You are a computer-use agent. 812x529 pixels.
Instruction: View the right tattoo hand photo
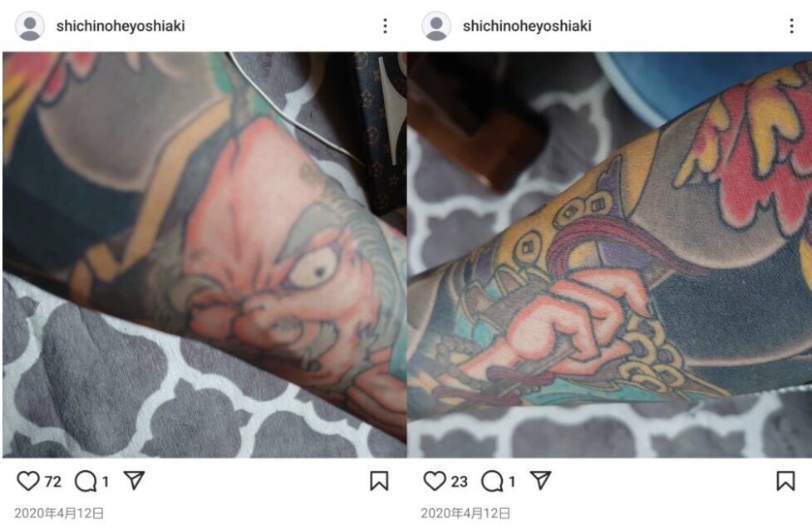pos(609,255)
